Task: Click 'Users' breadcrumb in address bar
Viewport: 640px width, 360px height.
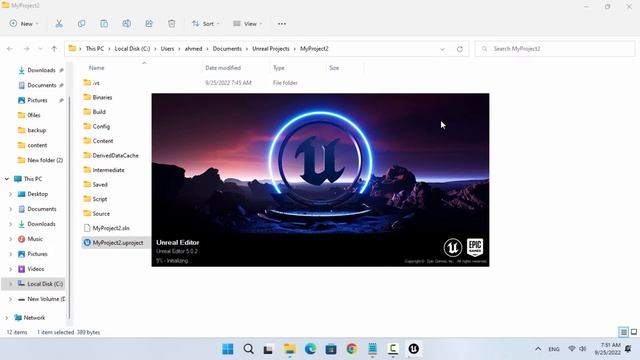Action: 167,49
